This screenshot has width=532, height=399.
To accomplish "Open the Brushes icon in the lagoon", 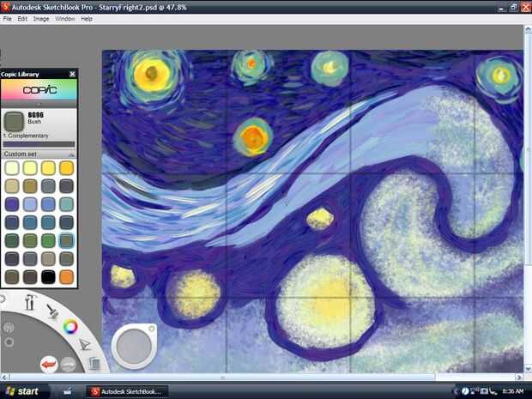I will pyautogui.click(x=52, y=311).
